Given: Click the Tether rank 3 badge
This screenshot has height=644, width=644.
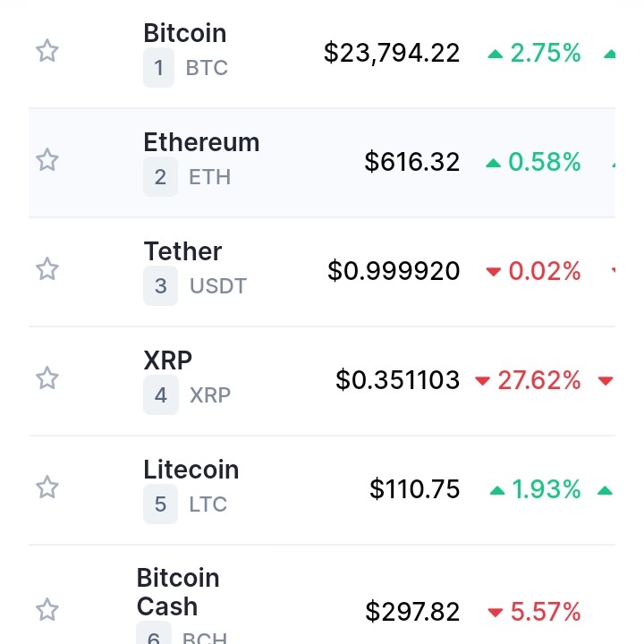Looking at the screenshot, I should 160,286.
